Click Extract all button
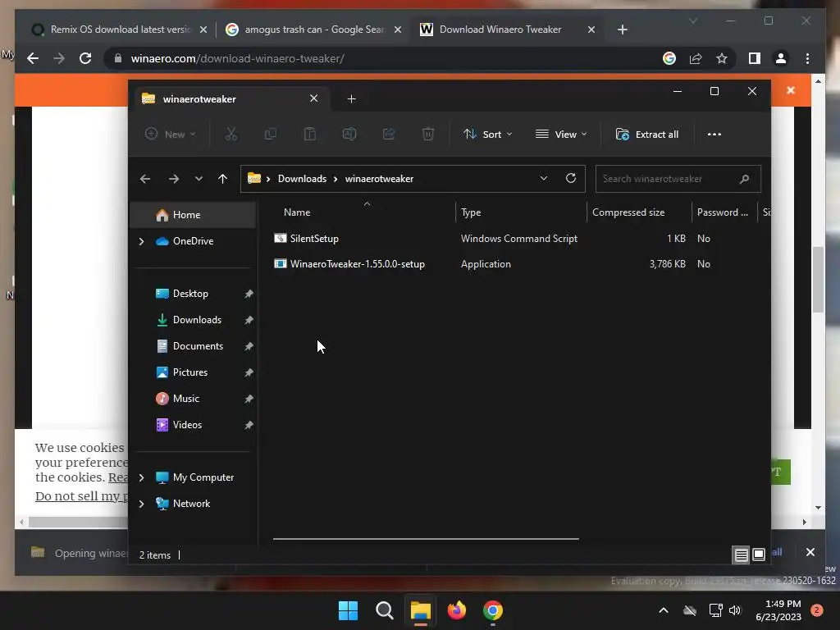This screenshot has height=630, width=840. tap(647, 134)
